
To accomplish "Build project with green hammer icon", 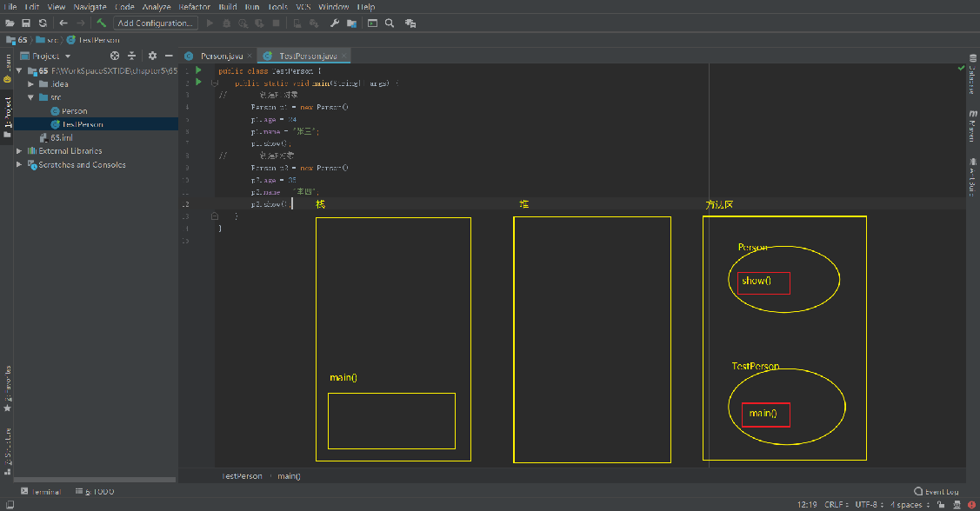I will click(101, 23).
